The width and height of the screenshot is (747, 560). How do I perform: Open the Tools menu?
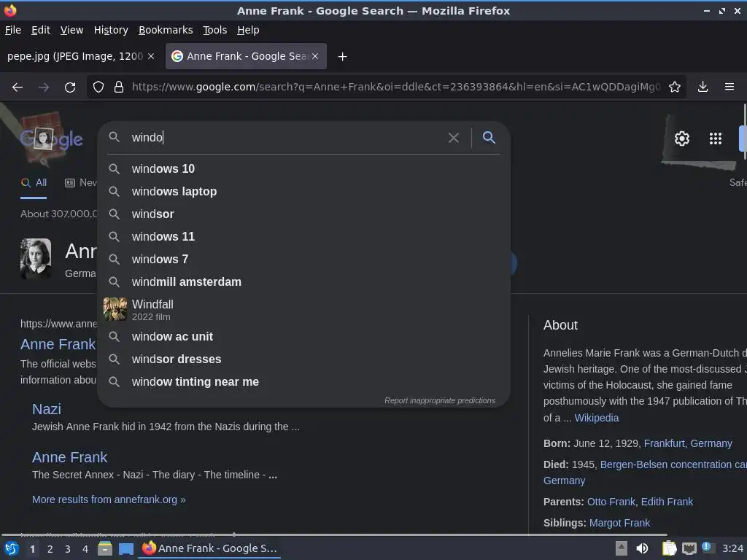pos(215,30)
